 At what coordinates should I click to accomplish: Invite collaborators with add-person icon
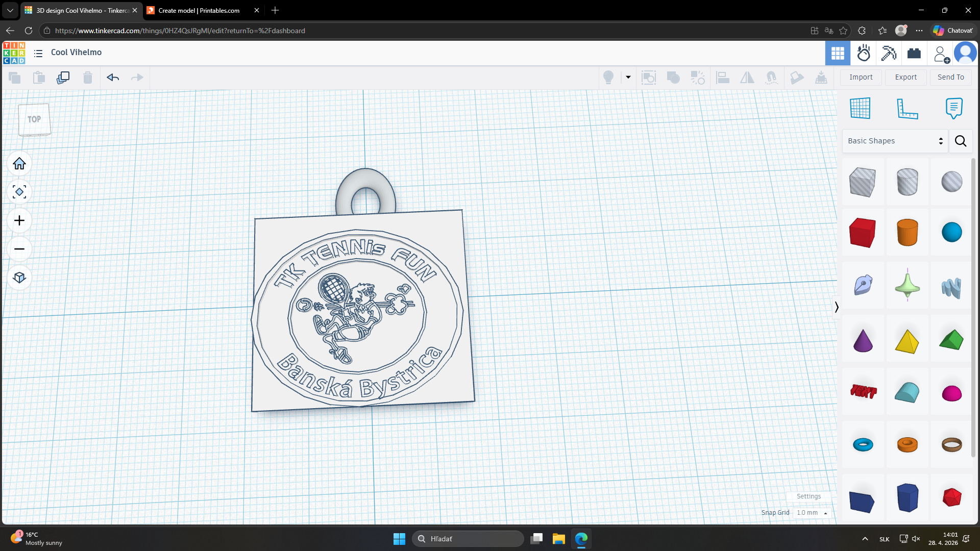[941, 54]
